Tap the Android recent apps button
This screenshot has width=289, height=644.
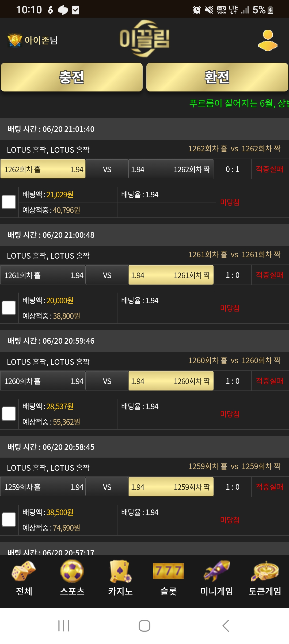click(x=64, y=626)
